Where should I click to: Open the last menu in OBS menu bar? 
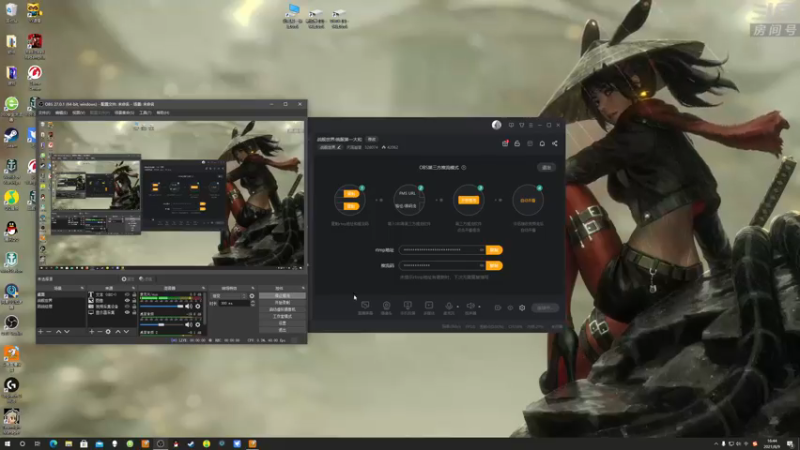click(163, 113)
